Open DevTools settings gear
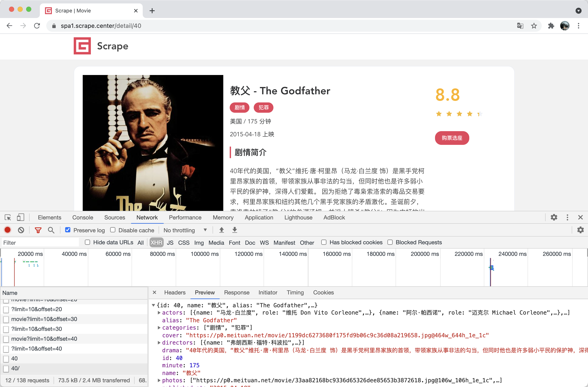 554,217
